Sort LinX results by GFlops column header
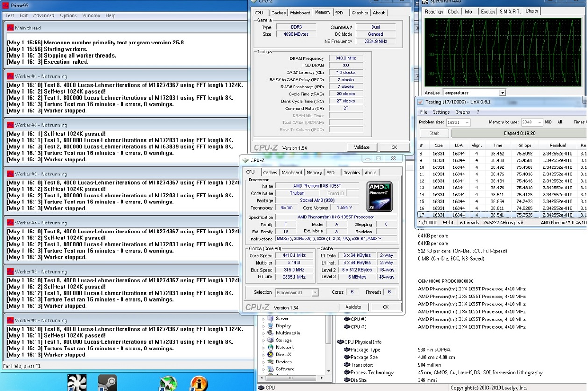Screen dimensions: 588x391 [x=524, y=145]
